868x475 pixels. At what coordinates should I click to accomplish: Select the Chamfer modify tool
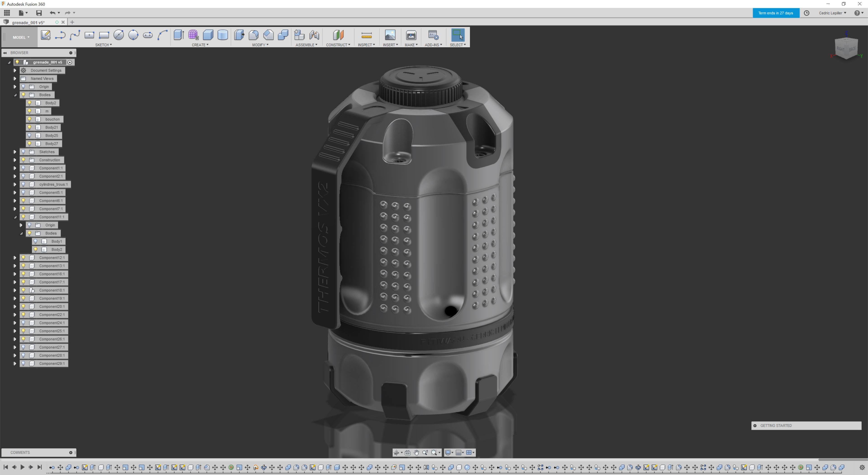(x=268, y=35)
